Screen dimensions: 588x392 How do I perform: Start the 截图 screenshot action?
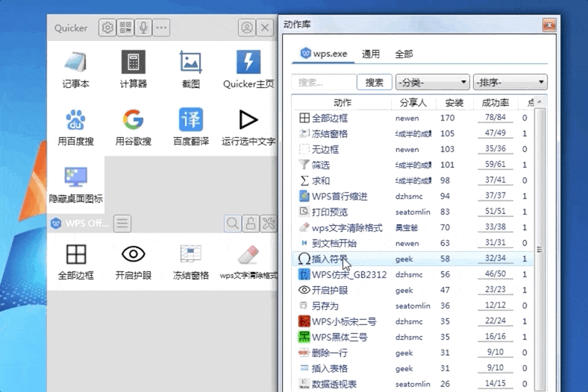(190, 69)
